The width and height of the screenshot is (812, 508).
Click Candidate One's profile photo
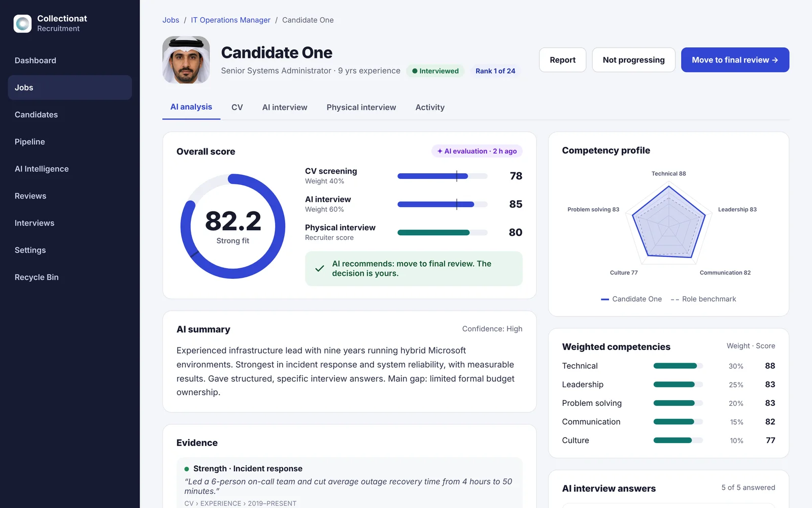(186, 60)
